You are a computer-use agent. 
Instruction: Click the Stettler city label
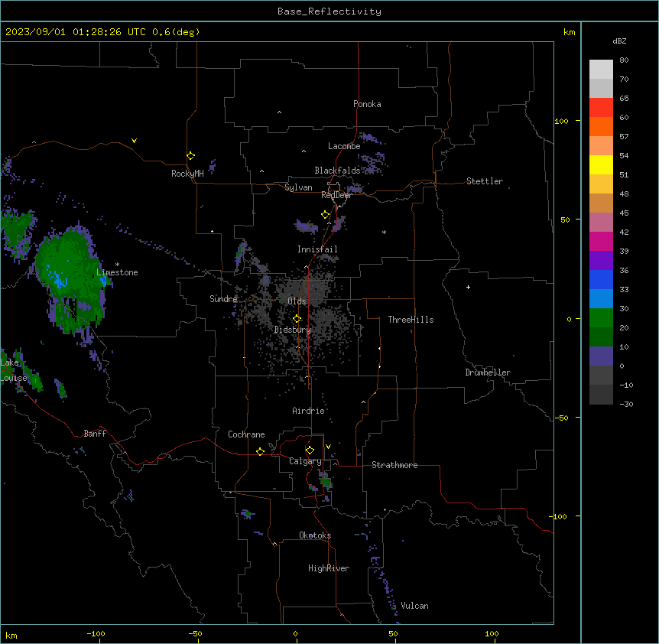(485, 181)
